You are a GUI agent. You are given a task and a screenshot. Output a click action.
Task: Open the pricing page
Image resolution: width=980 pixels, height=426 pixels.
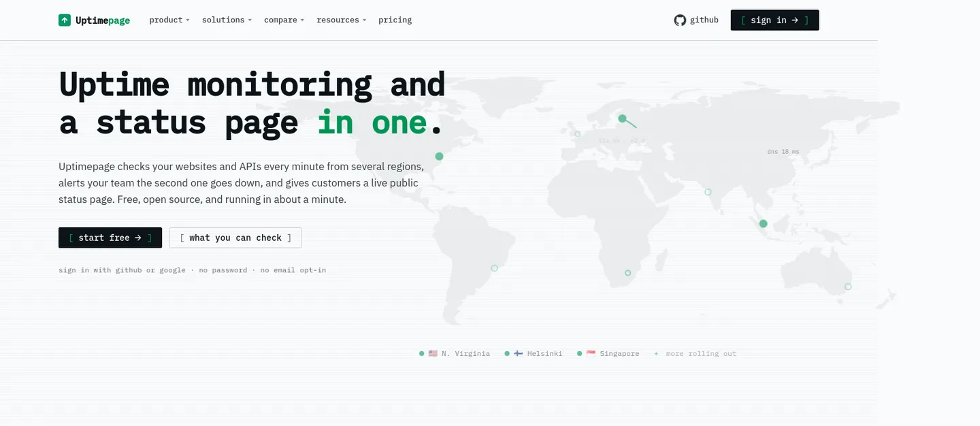coord(395,20)
